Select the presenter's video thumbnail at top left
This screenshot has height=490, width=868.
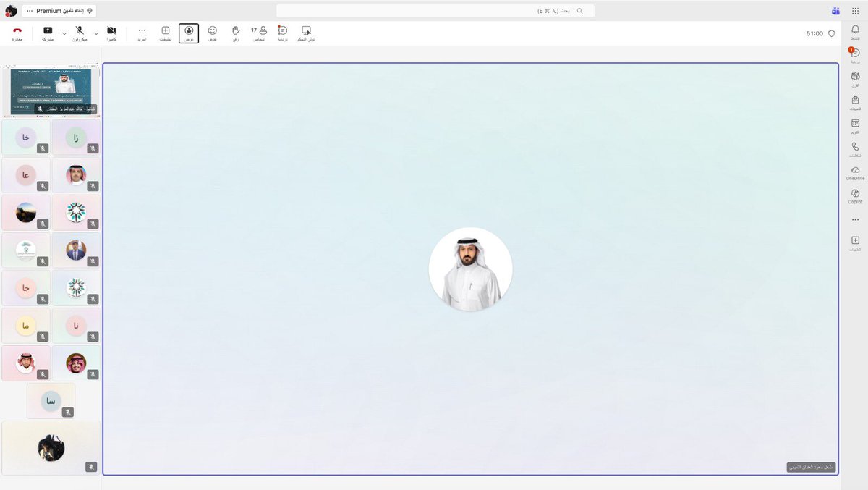click(51, 87)
